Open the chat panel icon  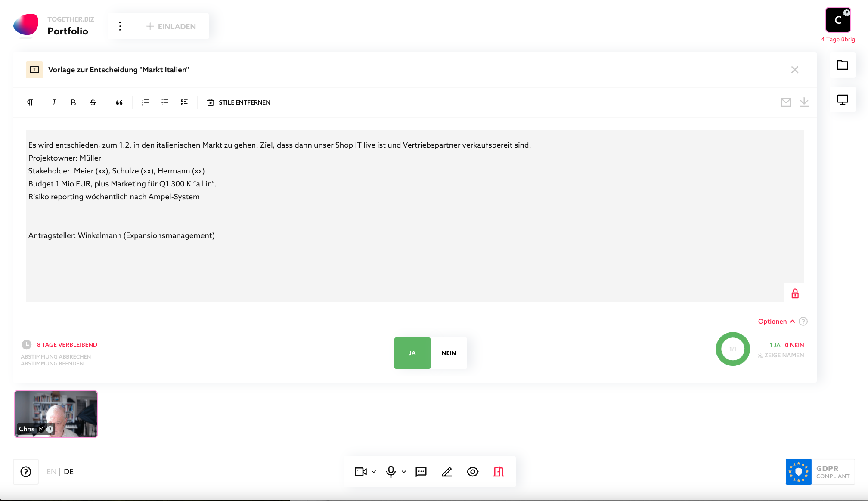click(x=421, y=472)
